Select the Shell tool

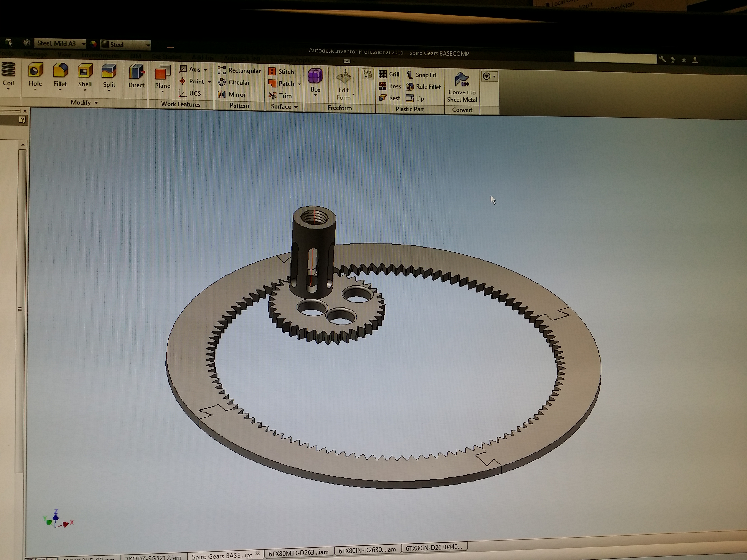point(85,77)
